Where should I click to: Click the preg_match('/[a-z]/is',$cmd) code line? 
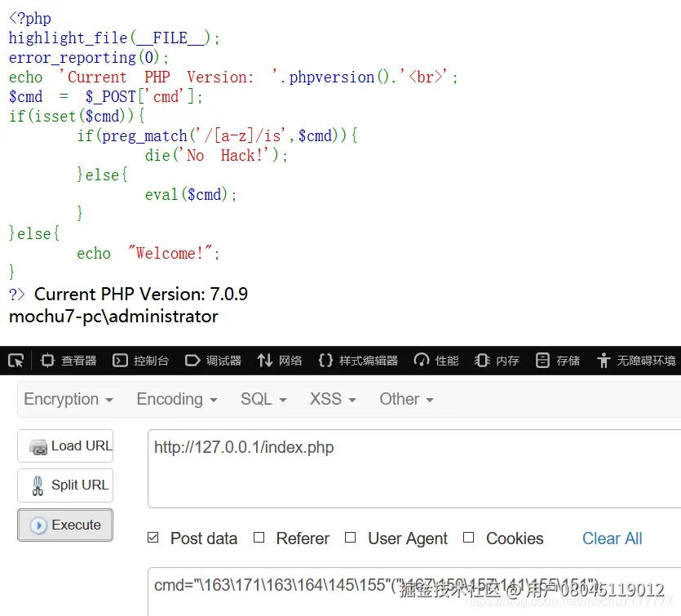coord(217,135)
